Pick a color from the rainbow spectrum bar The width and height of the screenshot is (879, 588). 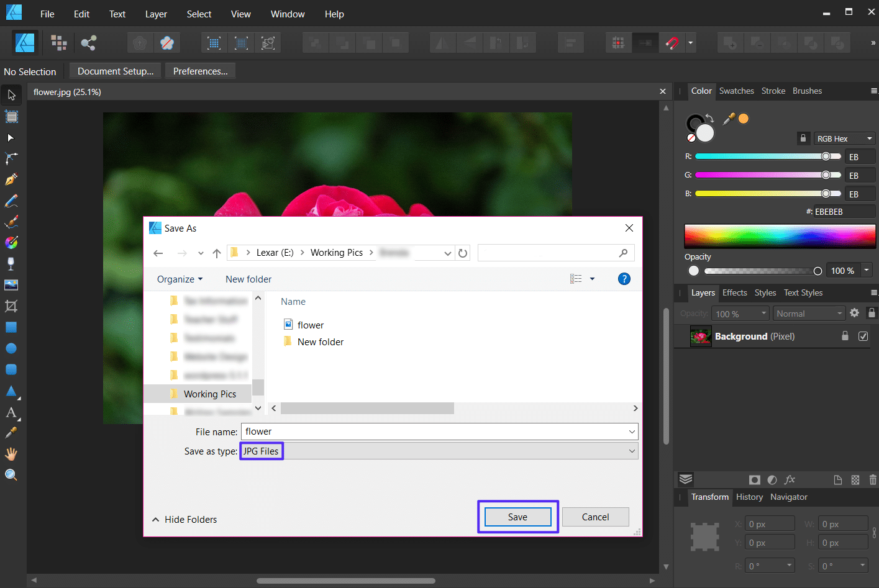pyautogui.click(x=780, y=236)
